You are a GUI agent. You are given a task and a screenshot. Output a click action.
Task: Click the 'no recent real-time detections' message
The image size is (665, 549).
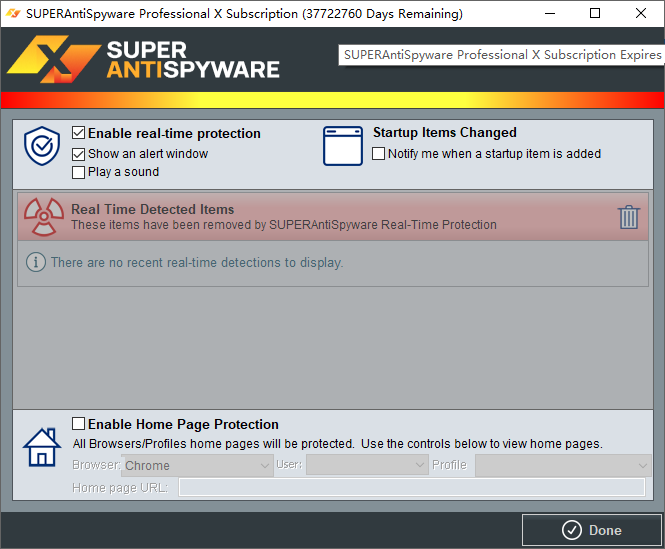tap(197, 263)
